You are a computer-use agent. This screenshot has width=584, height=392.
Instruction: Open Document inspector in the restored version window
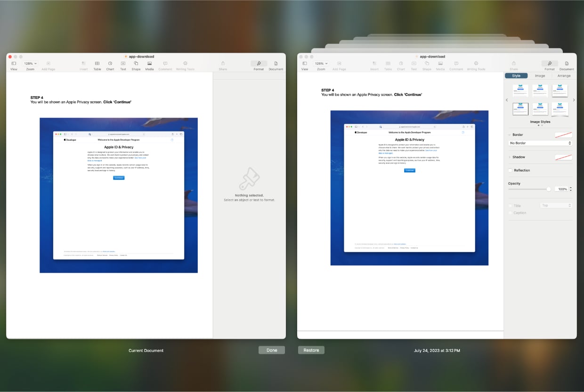567,64
